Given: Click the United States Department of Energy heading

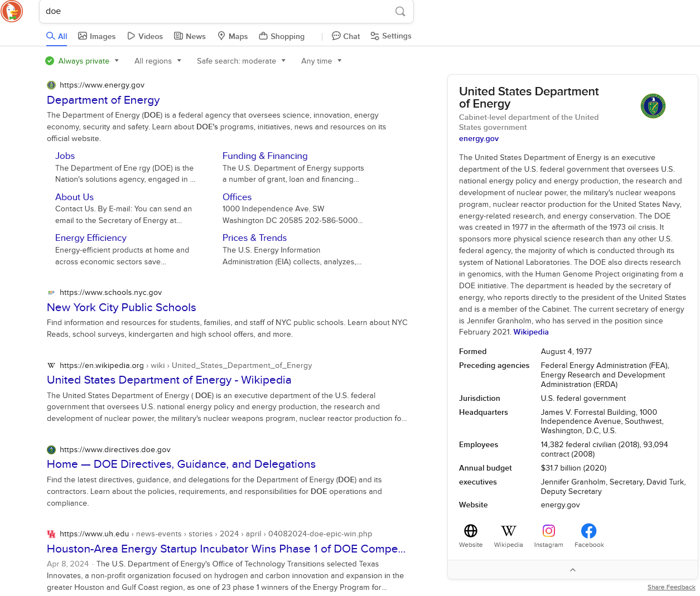Looking at the screenshot, I should 529,98.
